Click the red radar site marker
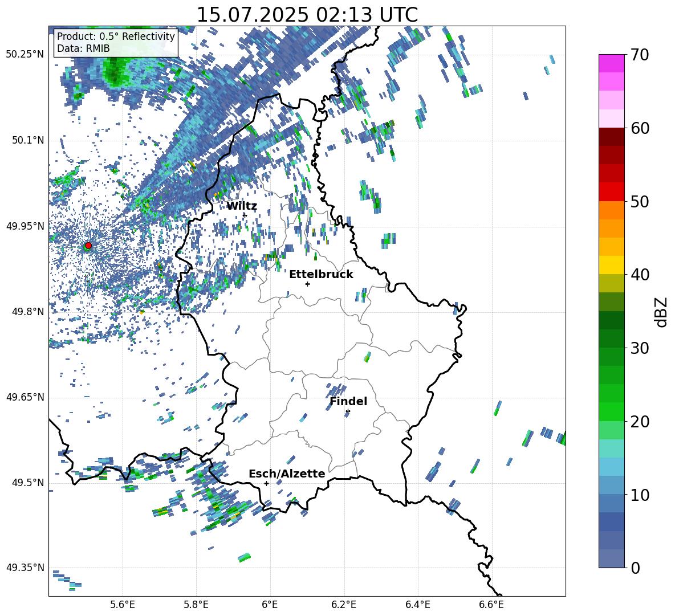The width and height of the screenshot is (675, 616). click(88, 246)
